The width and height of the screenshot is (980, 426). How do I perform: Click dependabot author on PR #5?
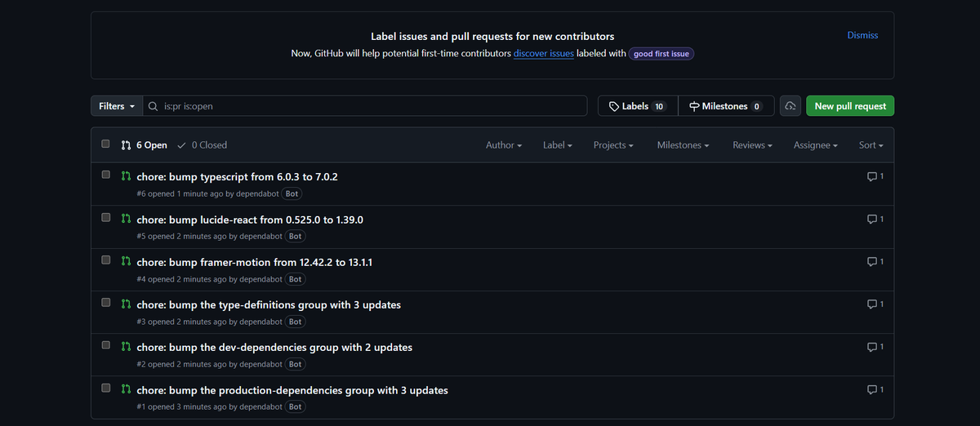[x=261, y=237]
